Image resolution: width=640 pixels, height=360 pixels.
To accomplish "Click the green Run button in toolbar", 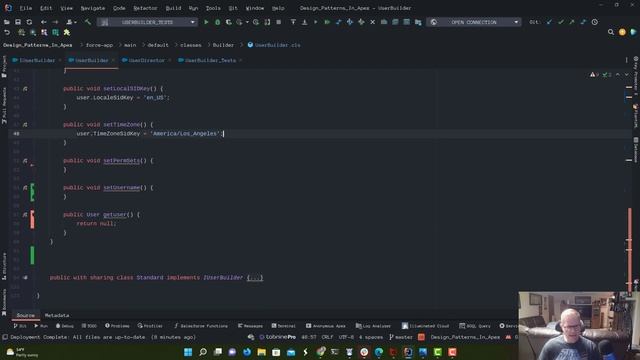I will pos(206,22).
